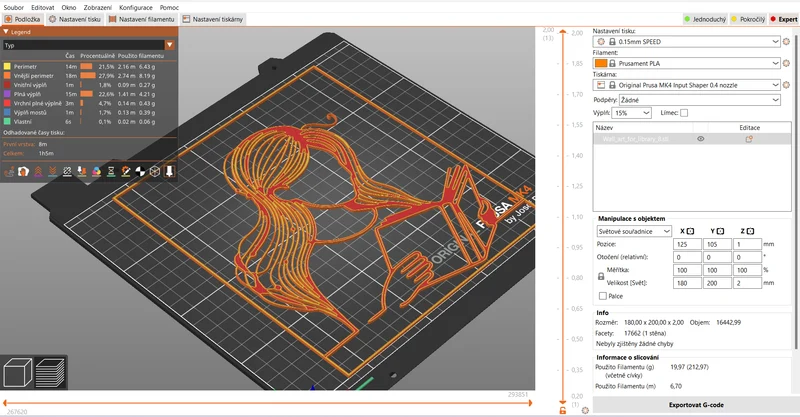The width and height of the screenshot is (800, 417).
Task: Click Exportovat G-code button
Action: pyautogui.click(x=696, y=405)
